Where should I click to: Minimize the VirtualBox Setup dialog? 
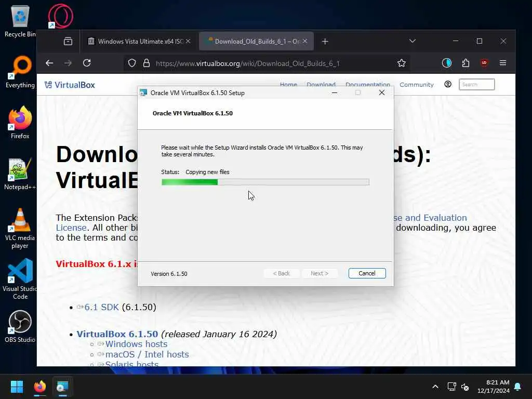point(335,92)
